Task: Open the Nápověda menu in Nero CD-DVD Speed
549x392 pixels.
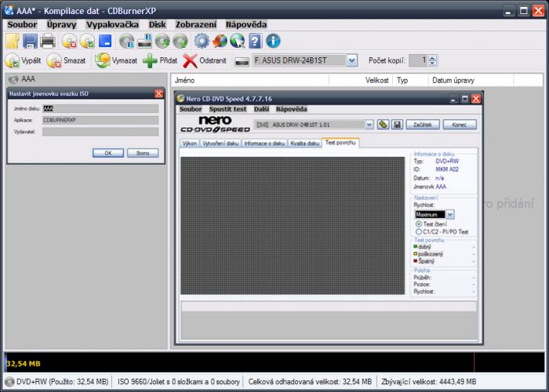Action: coord(291,109)
